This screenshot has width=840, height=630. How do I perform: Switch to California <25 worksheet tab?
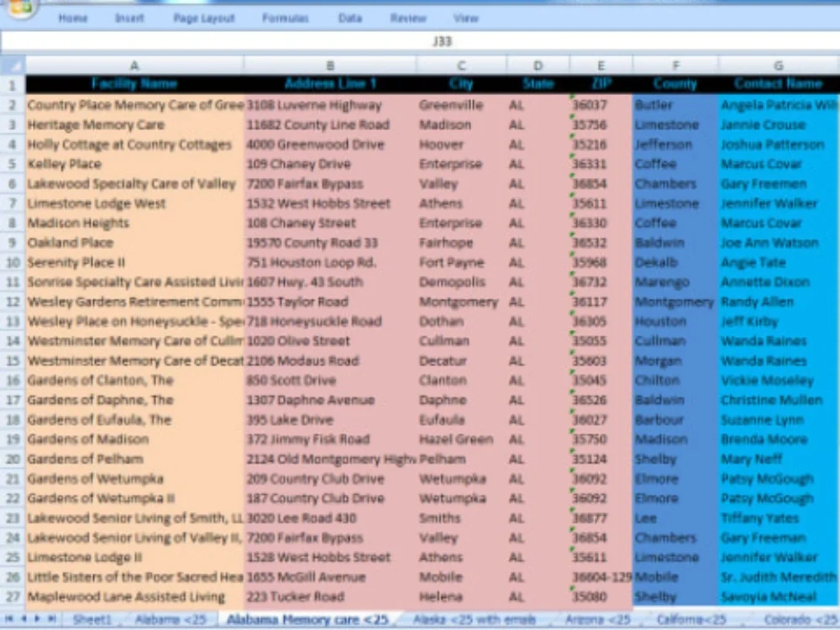coord(691,620)
